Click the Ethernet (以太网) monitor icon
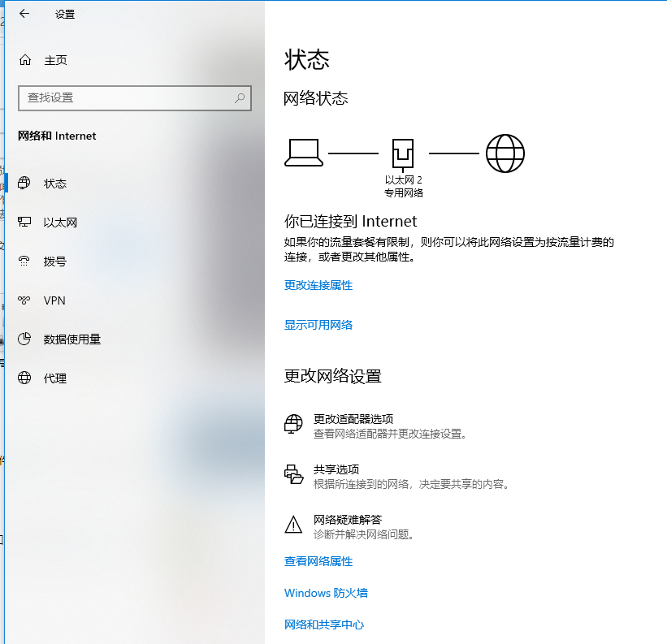The height and width of the screenshot is (644, 667). tap(25, 223)
